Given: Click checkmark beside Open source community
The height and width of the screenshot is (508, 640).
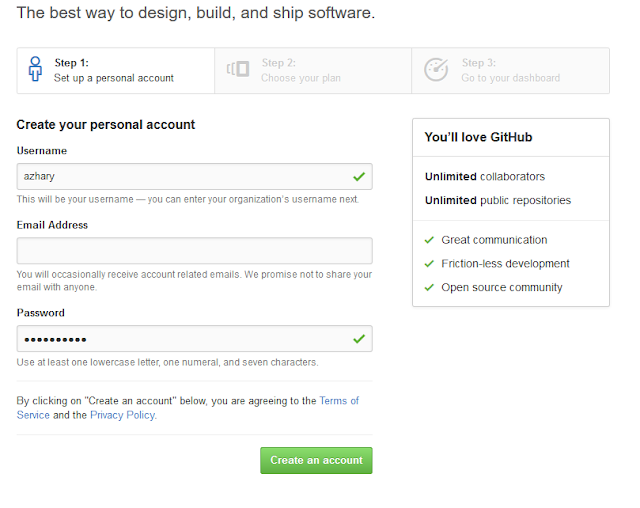Looking at the screenshot, I should coord(429,287).
